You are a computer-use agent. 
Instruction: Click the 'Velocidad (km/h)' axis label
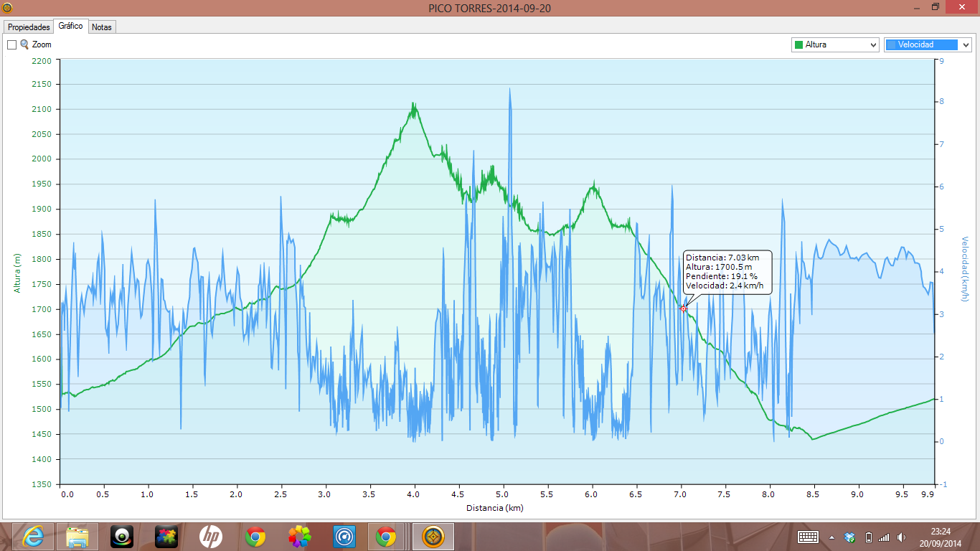(965, 269)
